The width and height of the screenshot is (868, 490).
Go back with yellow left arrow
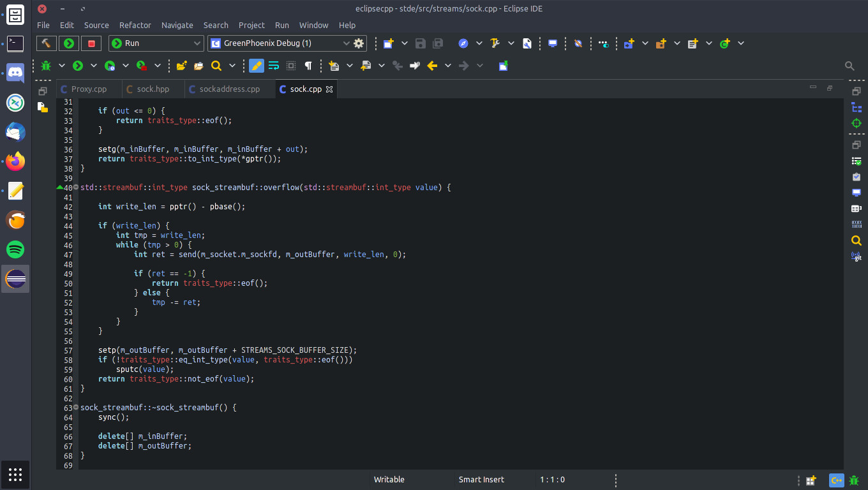[x=432, y=66]
